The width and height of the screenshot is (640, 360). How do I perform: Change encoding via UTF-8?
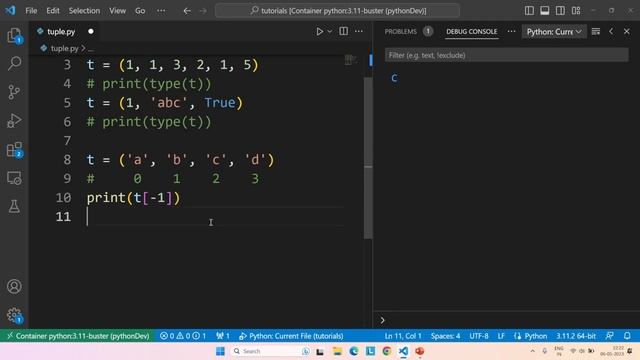(x=478, y=336)
